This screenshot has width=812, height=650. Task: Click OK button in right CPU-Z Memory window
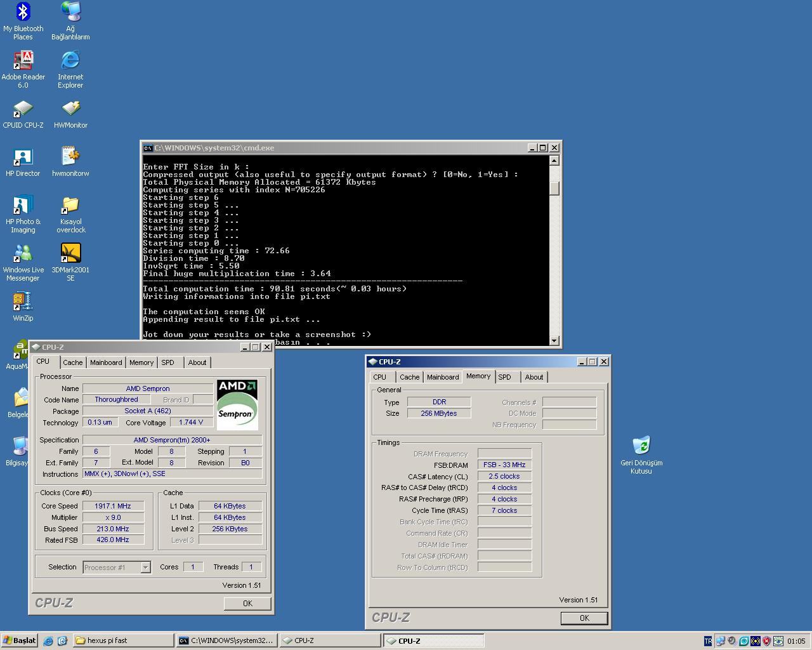click(584, 618)
